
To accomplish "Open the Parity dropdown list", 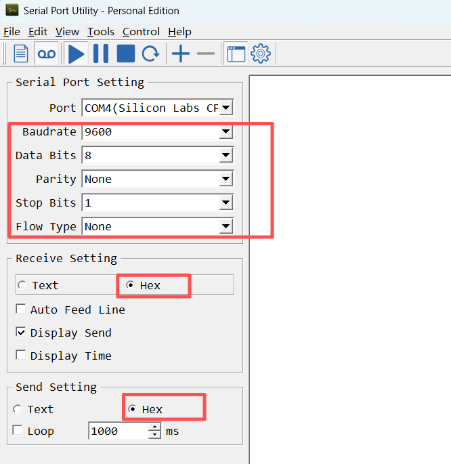I will click(226, 179).
